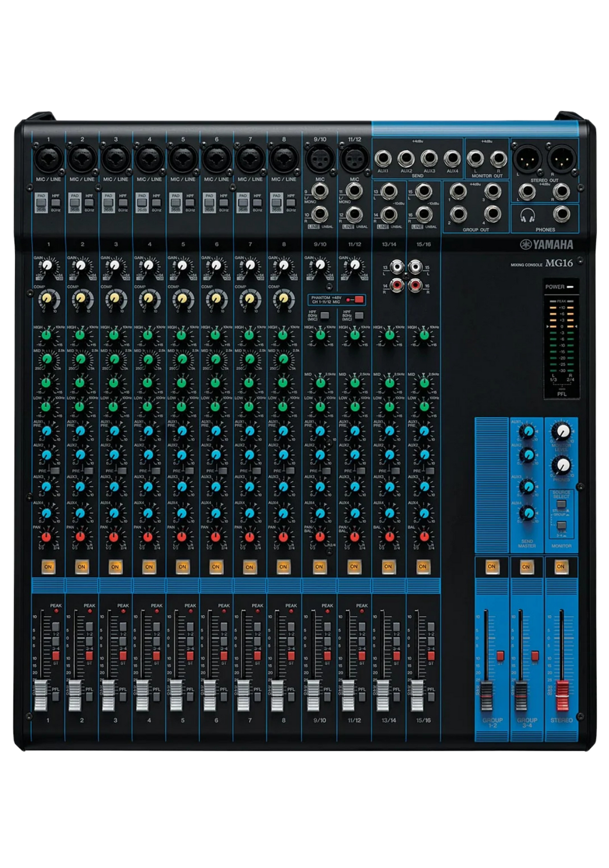Toggle channel 2 PFL button
The height and width of the screenshot is (868, 609).
click(89, 696)
